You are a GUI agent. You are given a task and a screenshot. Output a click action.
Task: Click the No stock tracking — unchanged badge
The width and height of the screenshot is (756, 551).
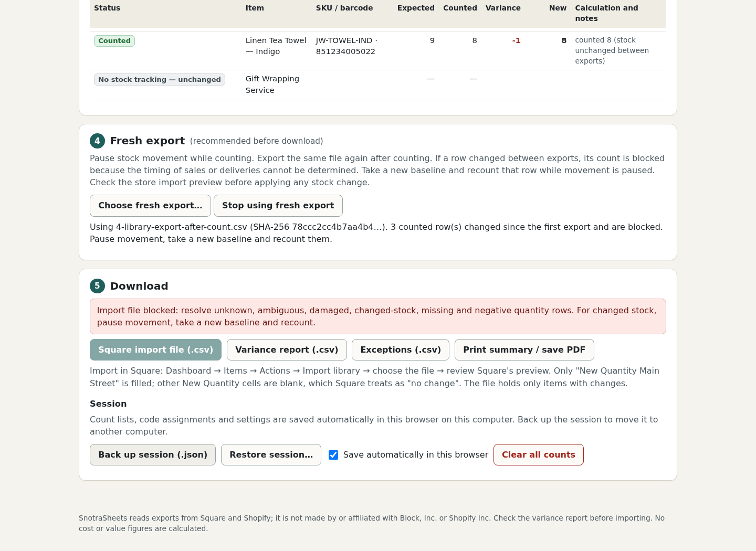pos(160,80)
